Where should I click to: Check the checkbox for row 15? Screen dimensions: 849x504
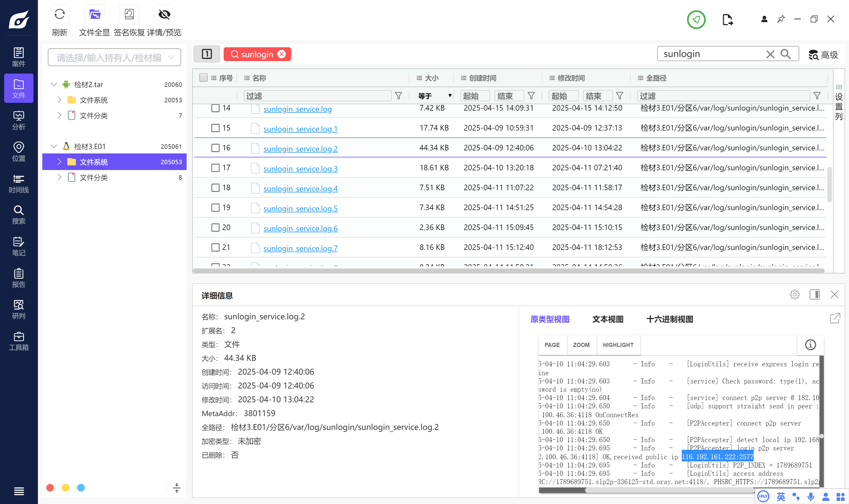pos(215,128)
